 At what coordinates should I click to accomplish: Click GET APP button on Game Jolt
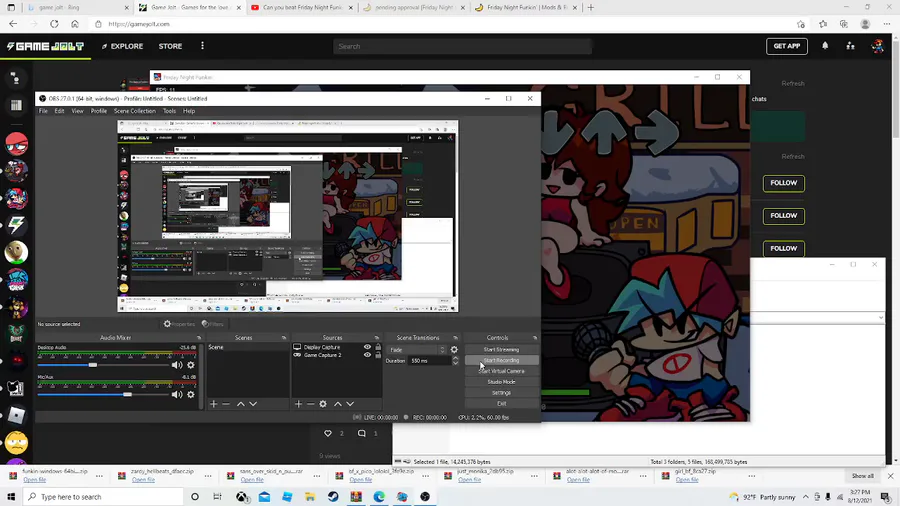coord(786,46)
